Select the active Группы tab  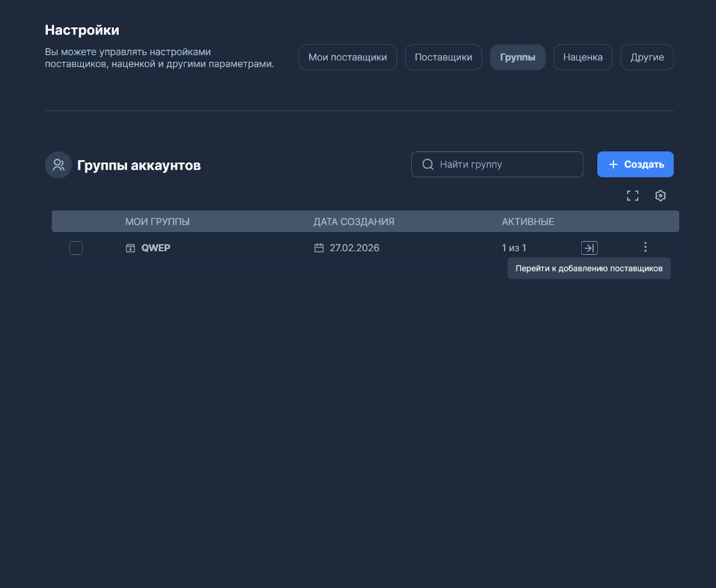[518, 57]
